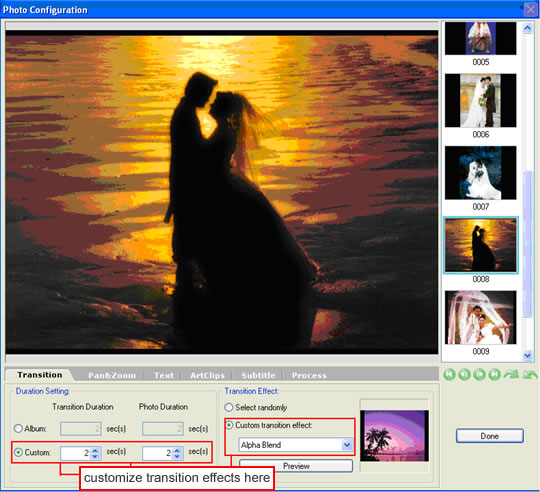
Task: Open the Alpha Blend transition dropdown
Action: 347,445
